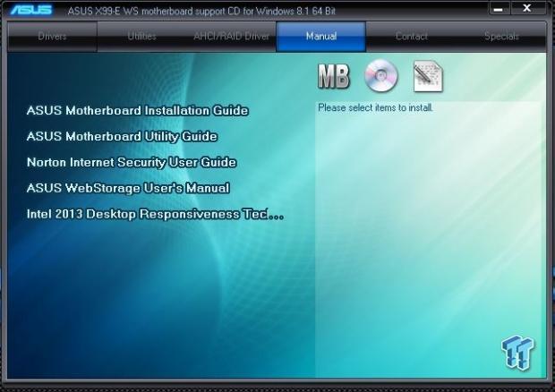Open the AHCI/RAID Driver tab

click(231, 37)
